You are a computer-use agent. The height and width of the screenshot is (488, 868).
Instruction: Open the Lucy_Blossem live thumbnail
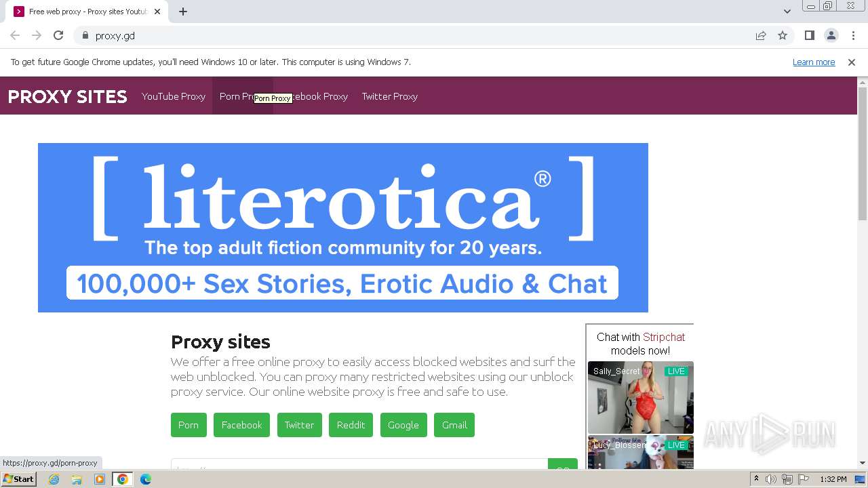(640, 452)
